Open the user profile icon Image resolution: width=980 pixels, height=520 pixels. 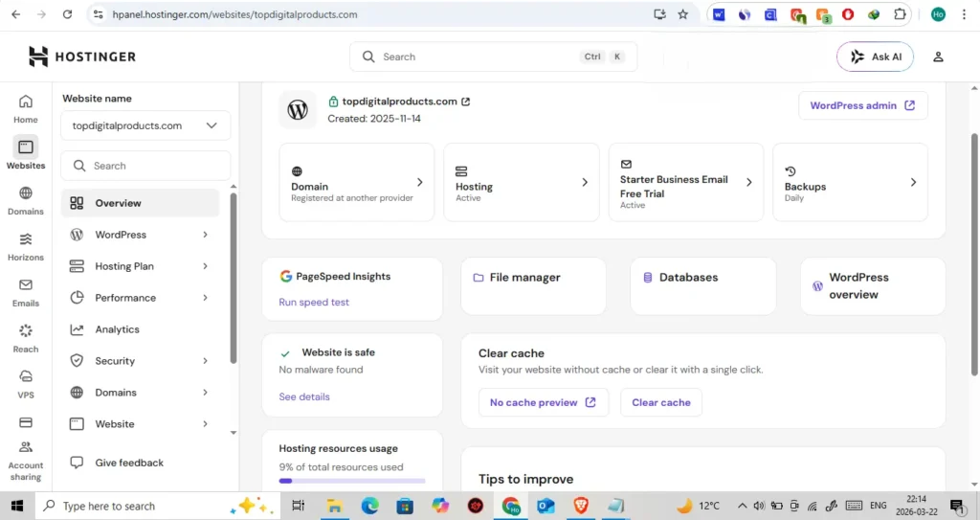938,57
